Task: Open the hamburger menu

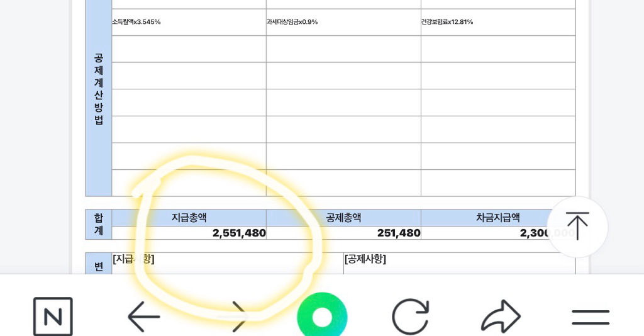Action: 590,316
